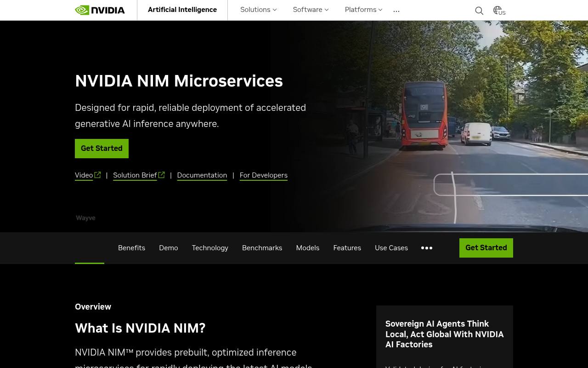Go to the Benchmarks section

262,248
